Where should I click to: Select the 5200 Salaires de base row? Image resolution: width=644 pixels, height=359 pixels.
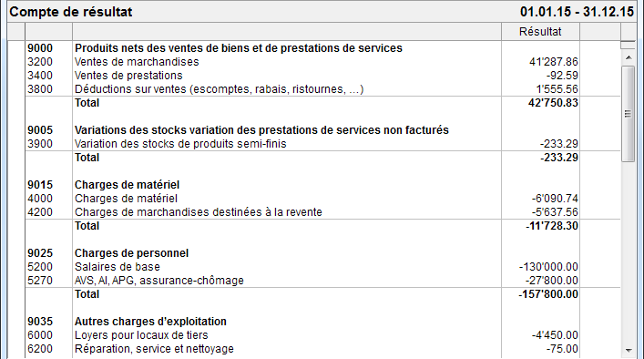[322, 267]
